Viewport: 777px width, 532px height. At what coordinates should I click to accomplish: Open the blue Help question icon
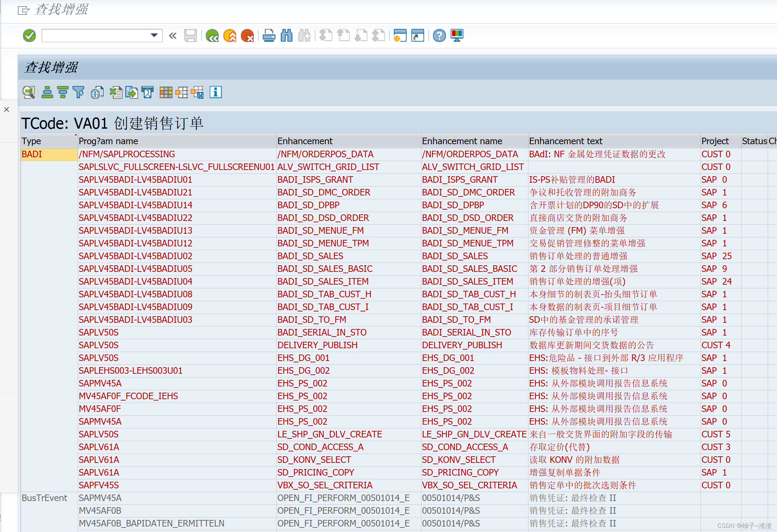coord(439,35)
